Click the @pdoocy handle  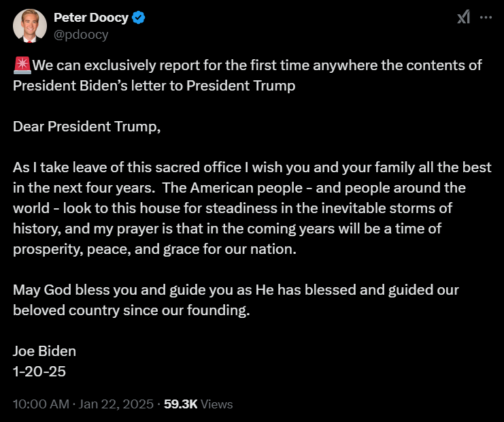coord(81,35)
